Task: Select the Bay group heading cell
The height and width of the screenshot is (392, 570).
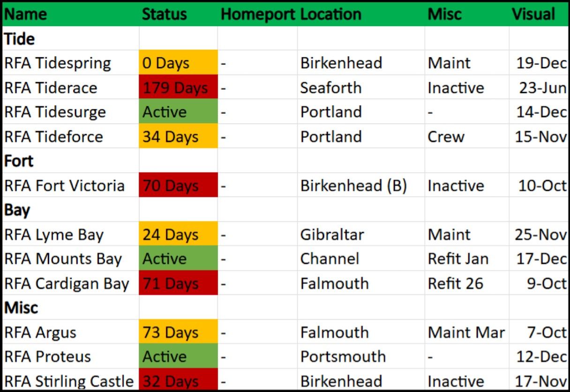Action: 17,210
